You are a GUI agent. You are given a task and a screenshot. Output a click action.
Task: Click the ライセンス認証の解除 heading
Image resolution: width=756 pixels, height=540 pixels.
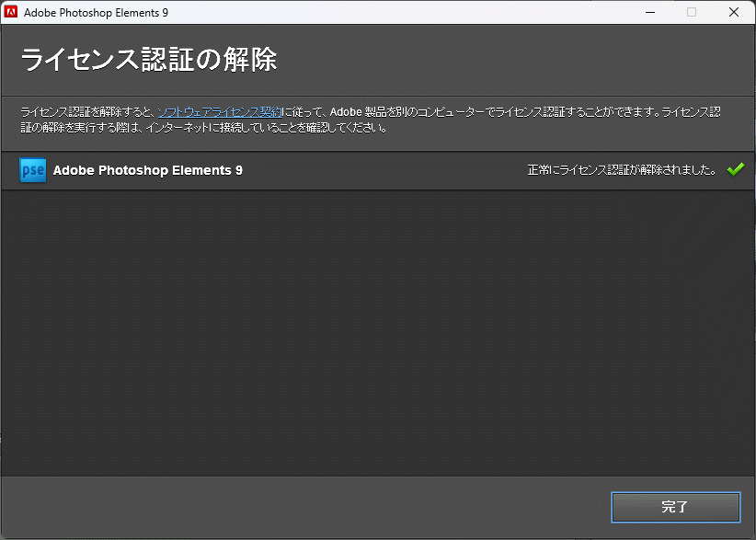(149, 60)
